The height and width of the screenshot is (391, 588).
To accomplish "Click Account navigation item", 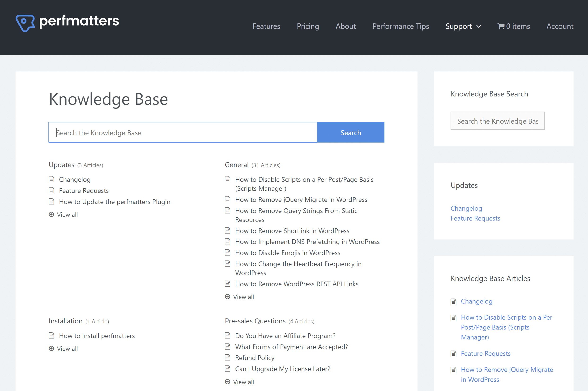I will pos(560,26).
